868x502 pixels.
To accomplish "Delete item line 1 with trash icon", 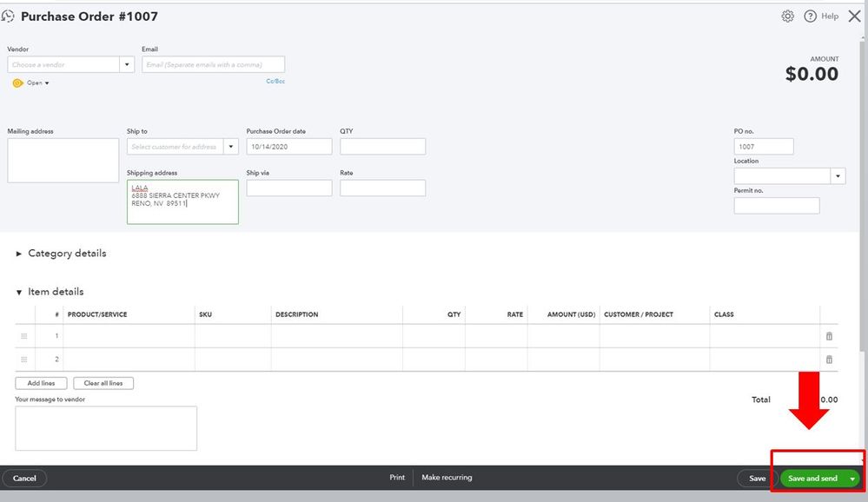I will point(829,336).
